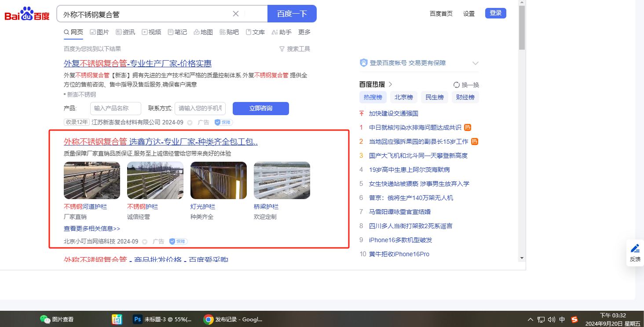Click the 保障 badge on 北京小叮当 ad

(x=179, y=241)
